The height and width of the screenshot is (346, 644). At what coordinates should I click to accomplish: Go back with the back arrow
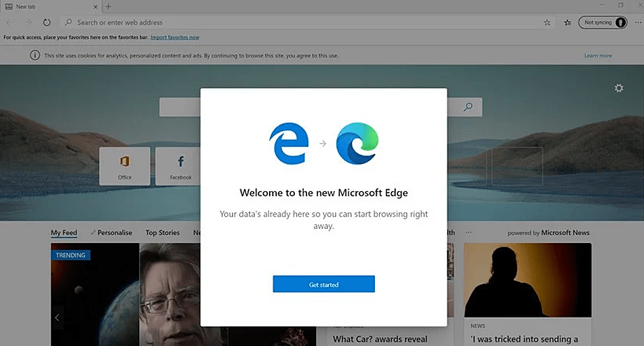pyautogui.click(x=9, y=22)
